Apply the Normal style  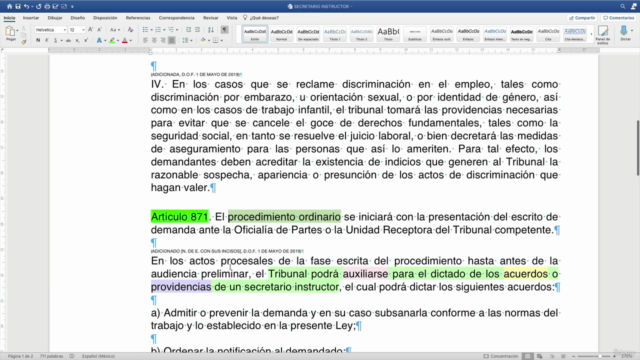click(281, 34)
